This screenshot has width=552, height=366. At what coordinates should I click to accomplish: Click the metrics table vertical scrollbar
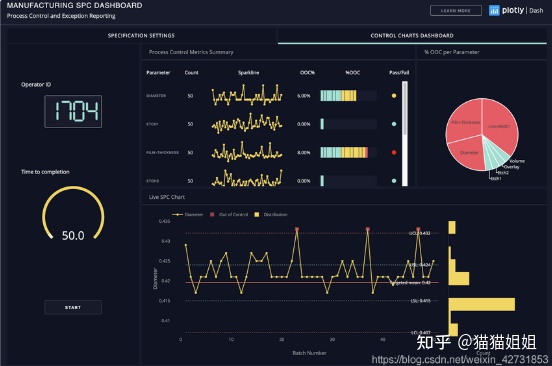pyautogui.click(x=405, y=134)
